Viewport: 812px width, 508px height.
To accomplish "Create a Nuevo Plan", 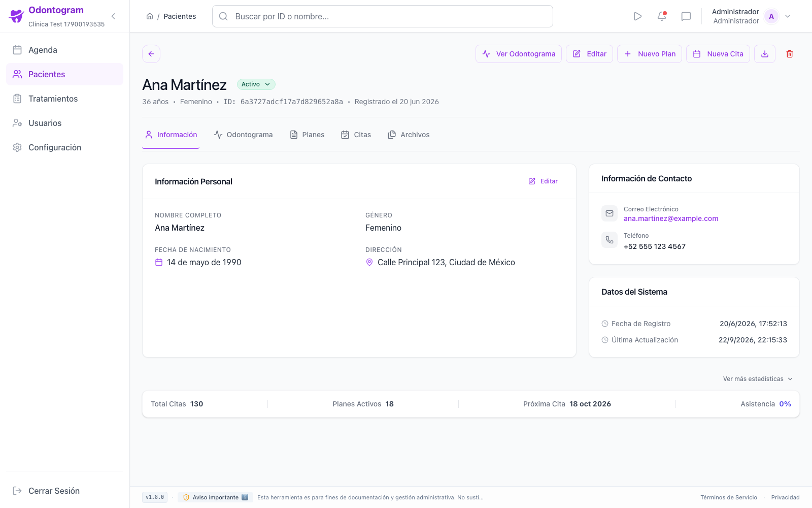I will tap(650, 54).
